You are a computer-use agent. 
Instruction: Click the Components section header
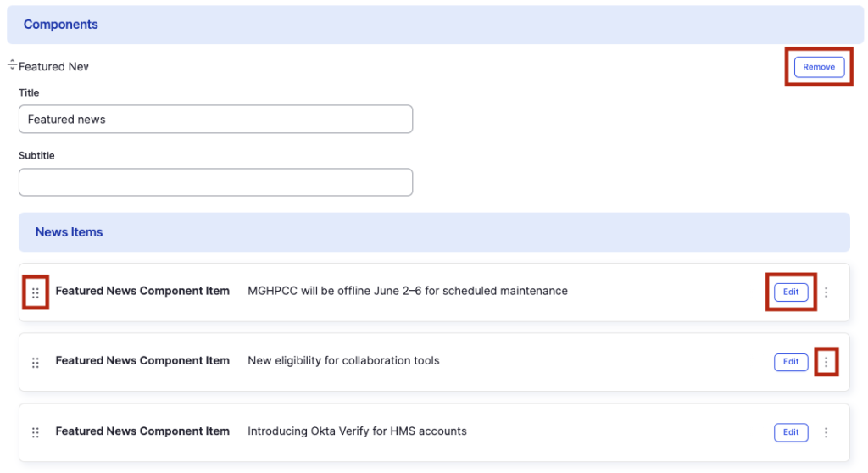coord(61,25)
